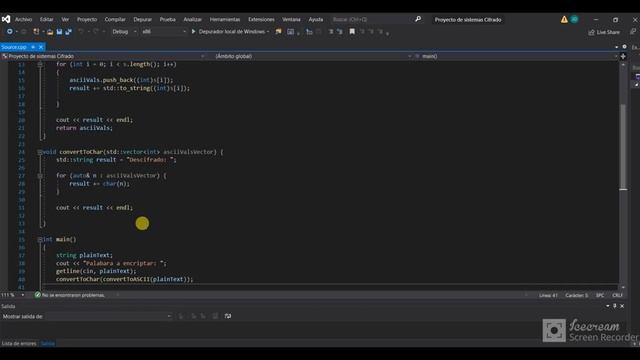Click the toolbar icon right of find in files
The image size is (640, 360).
[x=290, y=31]
